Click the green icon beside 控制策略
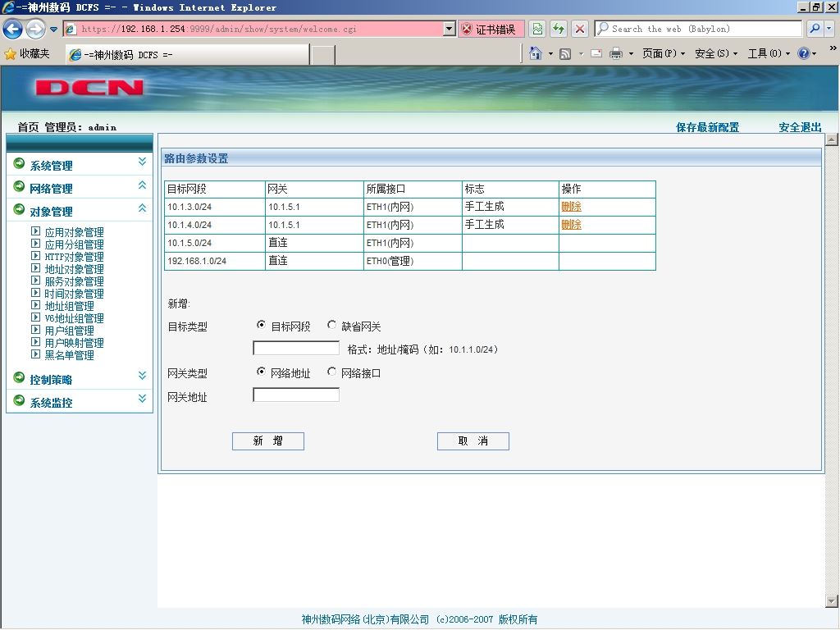 point(19,377)
